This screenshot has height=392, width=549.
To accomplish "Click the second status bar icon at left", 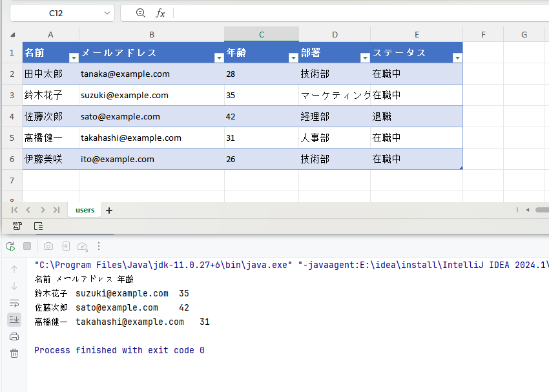I will 39,226.
